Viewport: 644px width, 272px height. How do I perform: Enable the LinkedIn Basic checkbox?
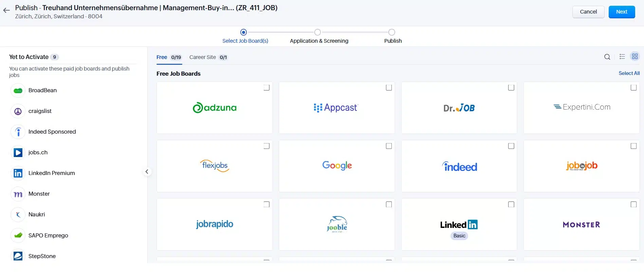(511, 205)
